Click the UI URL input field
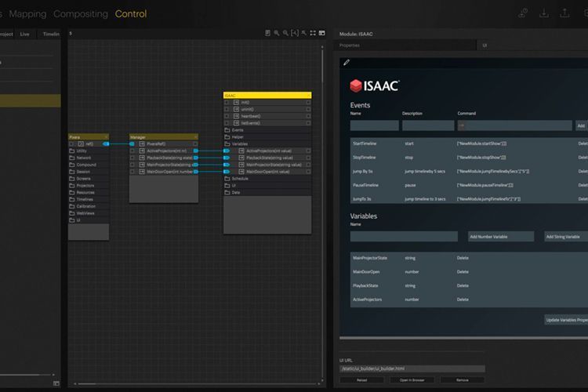The height and width of the screenshot is (392, 588). [412, 368]
